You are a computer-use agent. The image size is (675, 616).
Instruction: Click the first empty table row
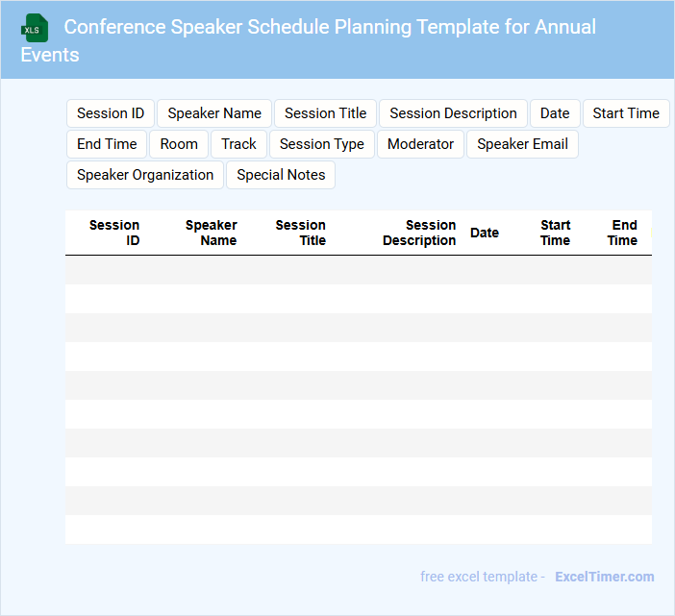point(358,270)
